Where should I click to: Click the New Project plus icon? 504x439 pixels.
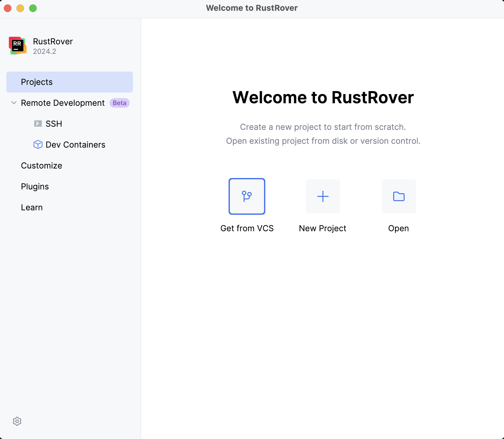(x=323, y=196)
